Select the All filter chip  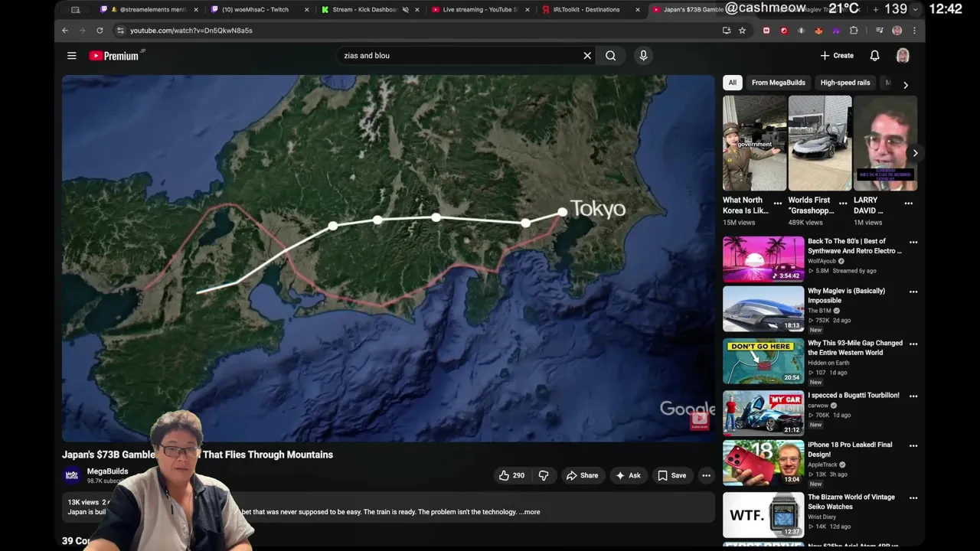click(x=732, y=83)
